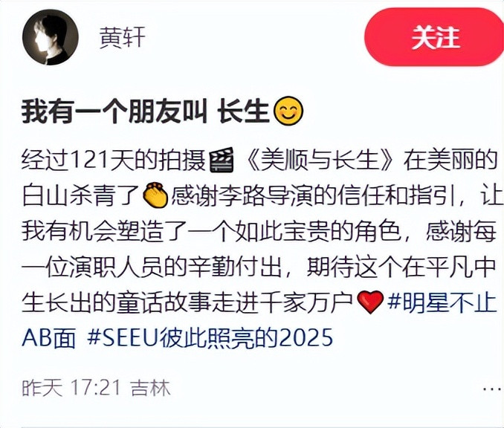Tap the username 黄轩
Screen dimensions: 504x428
[122, 37]
